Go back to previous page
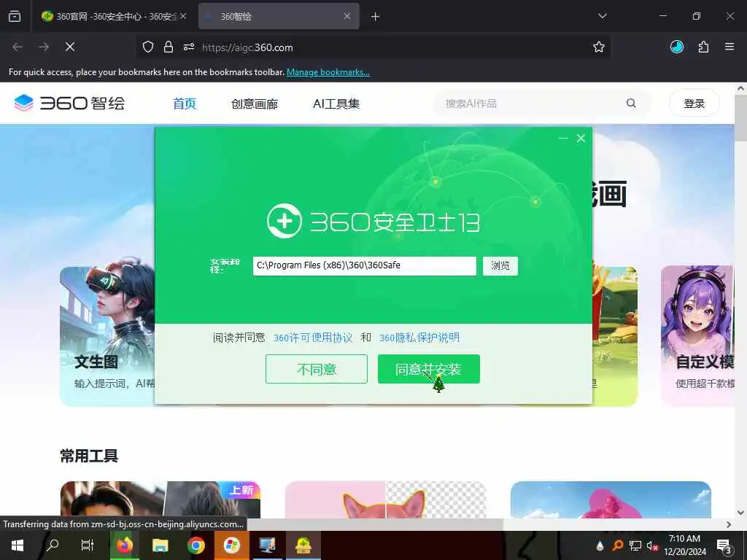 (18, 47)
